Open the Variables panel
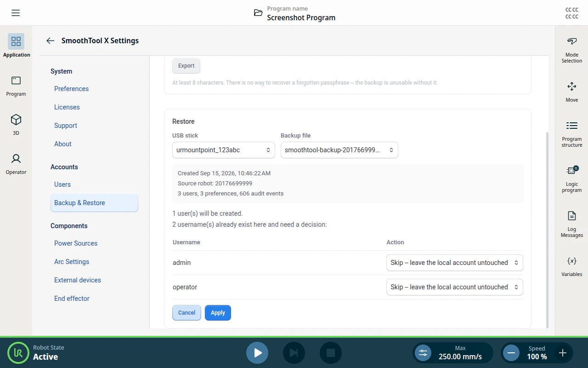The image size is (588, 368). click(572, 266)
